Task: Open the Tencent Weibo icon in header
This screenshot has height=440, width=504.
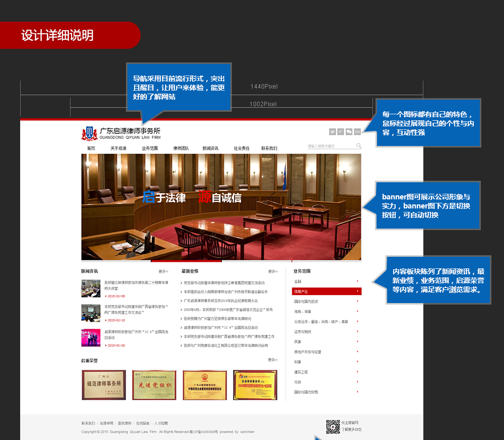Action: (x=341, y=132)
